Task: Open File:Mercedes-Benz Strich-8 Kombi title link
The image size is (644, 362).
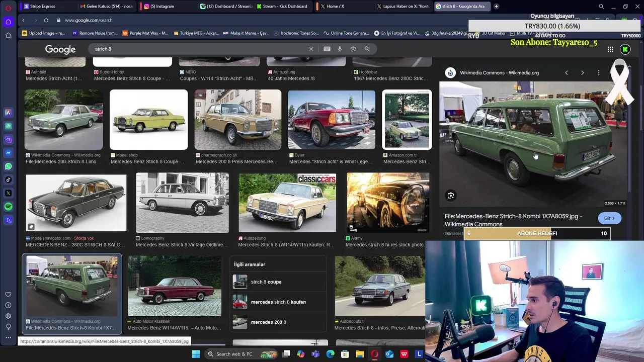Action: point(513,220)
